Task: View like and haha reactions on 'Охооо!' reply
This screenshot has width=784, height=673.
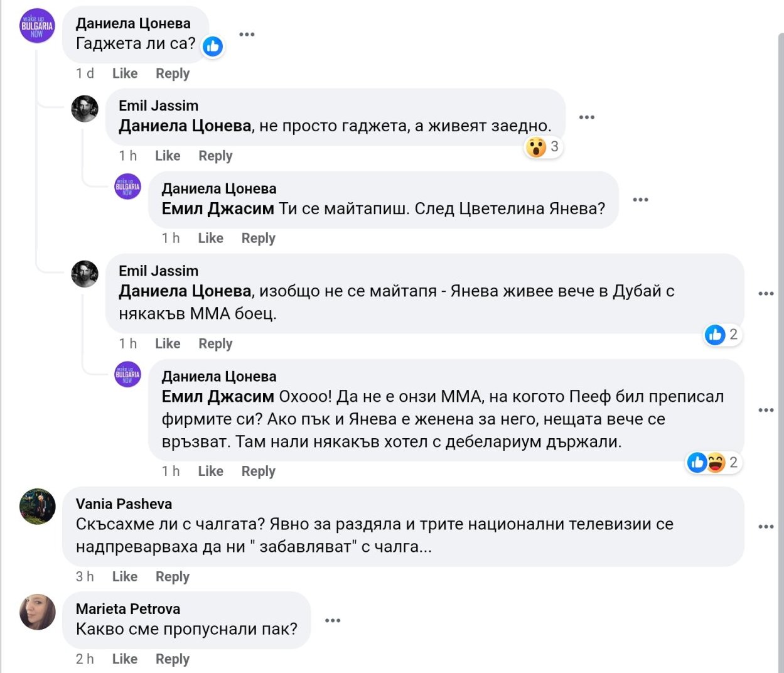Action: (x=714, y=463)
